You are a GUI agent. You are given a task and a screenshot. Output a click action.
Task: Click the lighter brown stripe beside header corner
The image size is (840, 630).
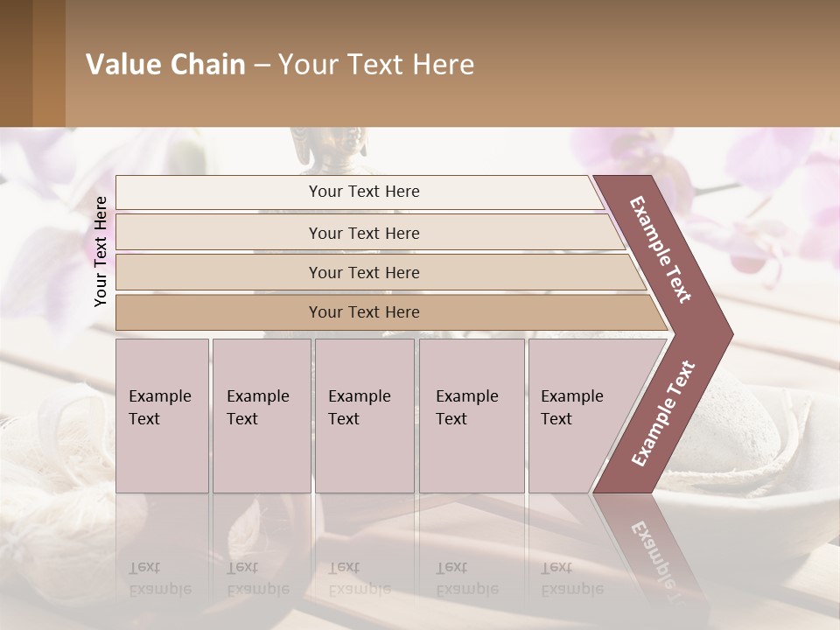tap(49, 63)
